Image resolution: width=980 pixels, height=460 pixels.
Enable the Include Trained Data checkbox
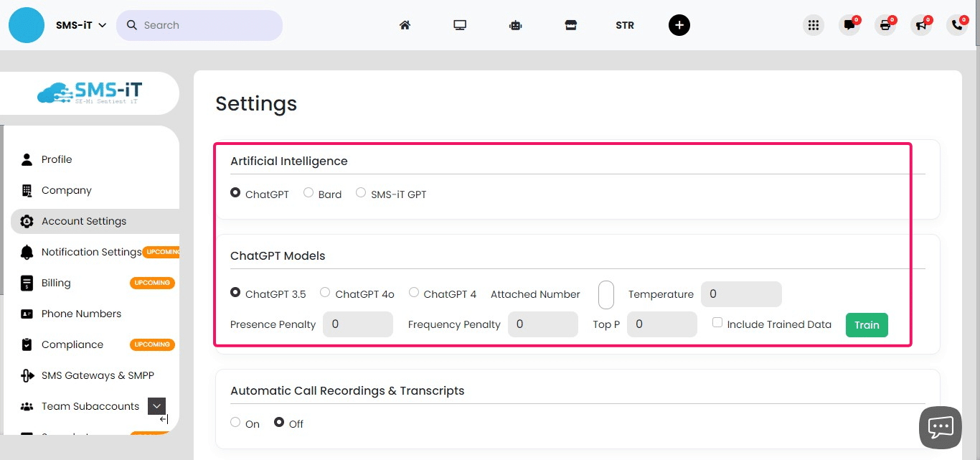click(717, 323)
